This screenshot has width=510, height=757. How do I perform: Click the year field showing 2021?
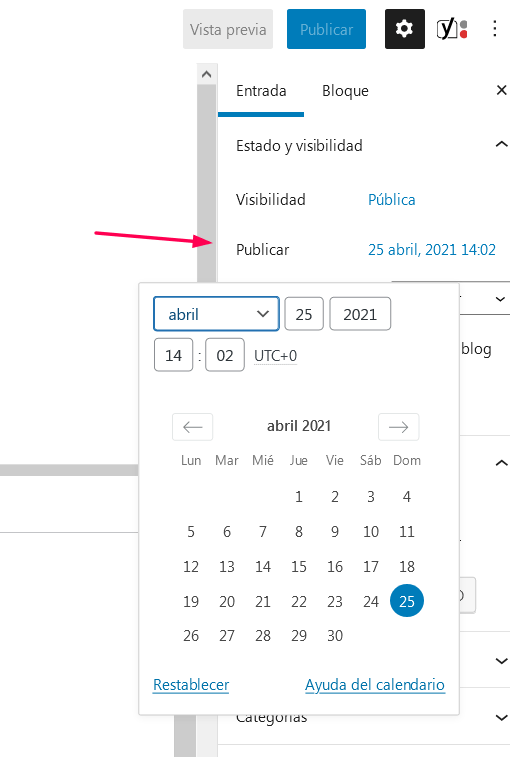[360, 314]
